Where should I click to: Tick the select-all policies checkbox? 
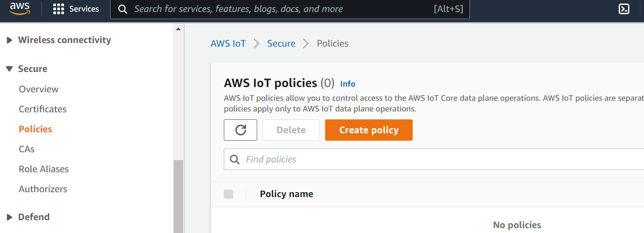pyautogui.click(x=228, y=194)
